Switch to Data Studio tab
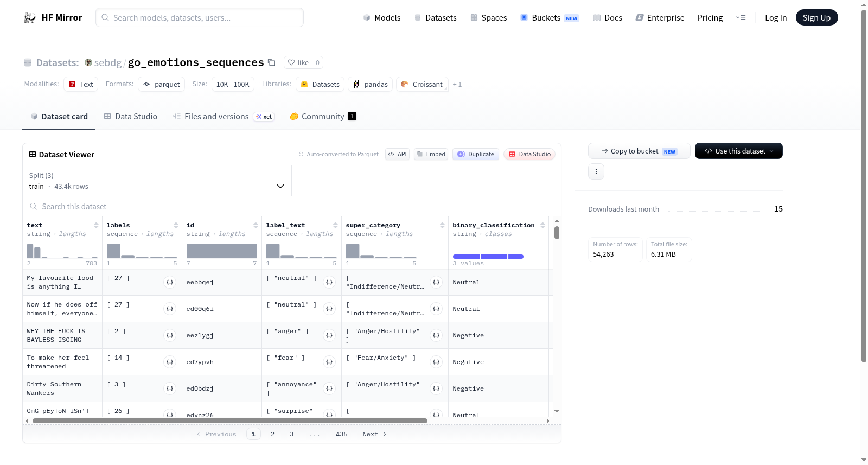Viewport: 868px width, 465px height. point(131,116)
